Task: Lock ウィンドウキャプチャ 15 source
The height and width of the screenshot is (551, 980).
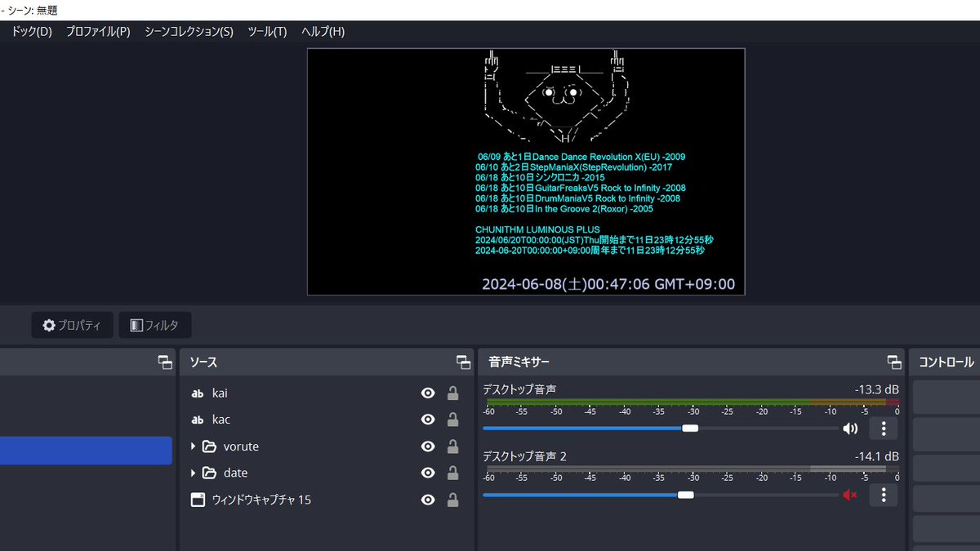Action: pyautogui.click(x=452, y=500)
